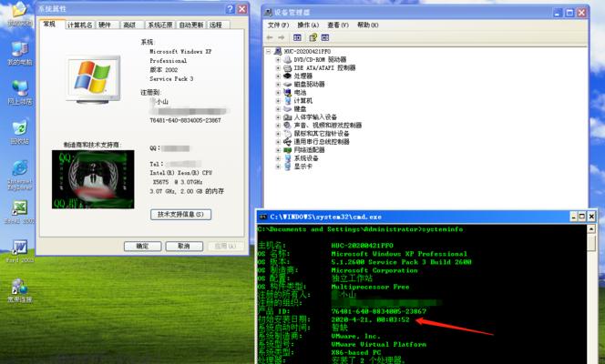Select 电池 battery icon in tree
This screenshot has height=364, width=605.
click(x=287, y=93)
